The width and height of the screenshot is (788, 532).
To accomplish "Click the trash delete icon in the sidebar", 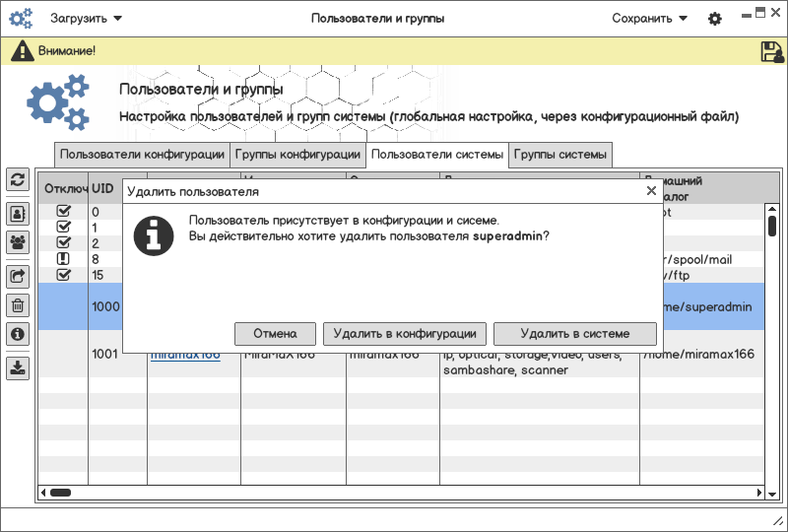I will click(18, 305).
